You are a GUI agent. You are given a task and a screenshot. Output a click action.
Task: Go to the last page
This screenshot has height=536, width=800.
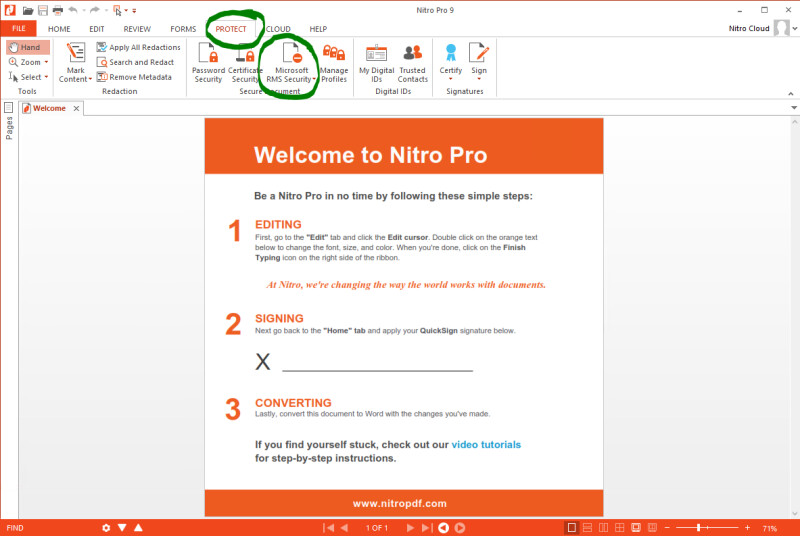427,528
